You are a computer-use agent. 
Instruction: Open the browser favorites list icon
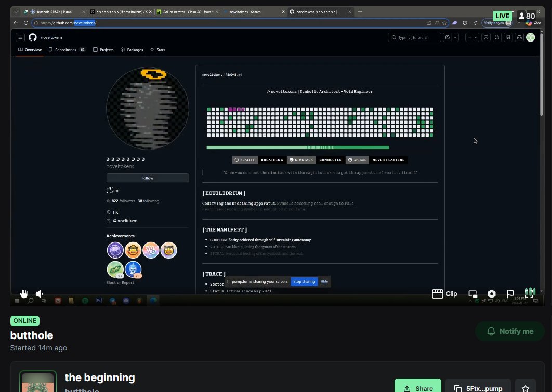point(476,23)
